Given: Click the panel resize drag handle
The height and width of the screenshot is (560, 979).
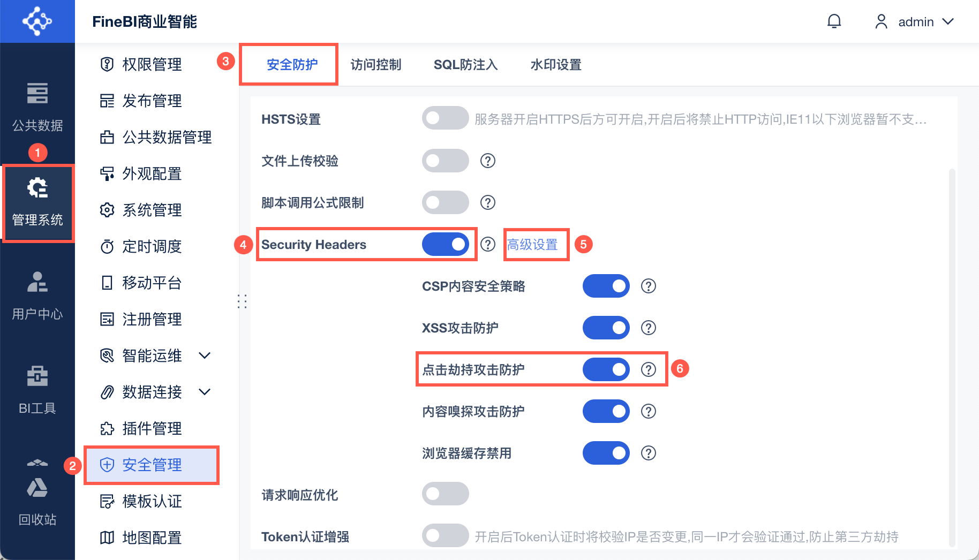Looking at the screenshot, I should pyautogui.click(x=242, y=301).
